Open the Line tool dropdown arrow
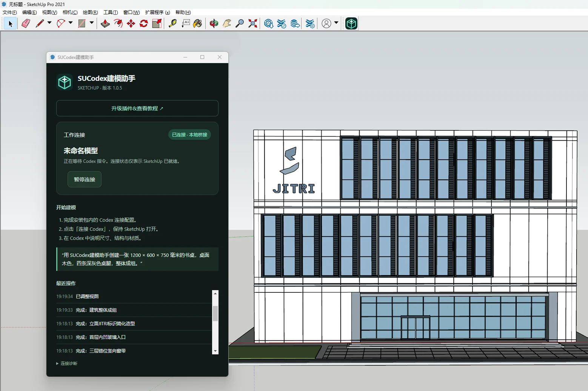 tap(49, 23)
